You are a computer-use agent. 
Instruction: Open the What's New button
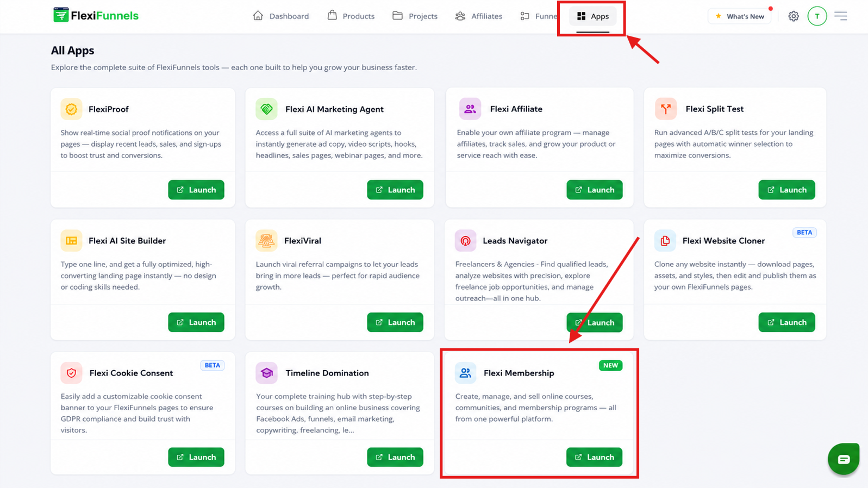click(740, 16)
